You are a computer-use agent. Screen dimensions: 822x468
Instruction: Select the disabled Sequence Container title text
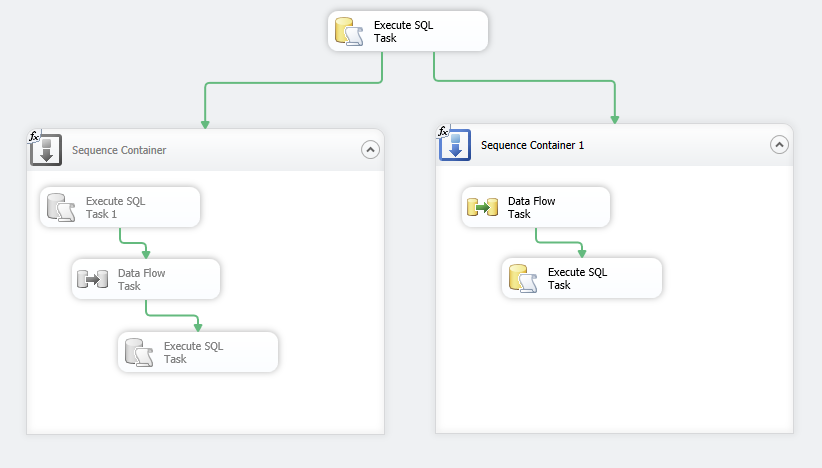click(x=119, y=151)
